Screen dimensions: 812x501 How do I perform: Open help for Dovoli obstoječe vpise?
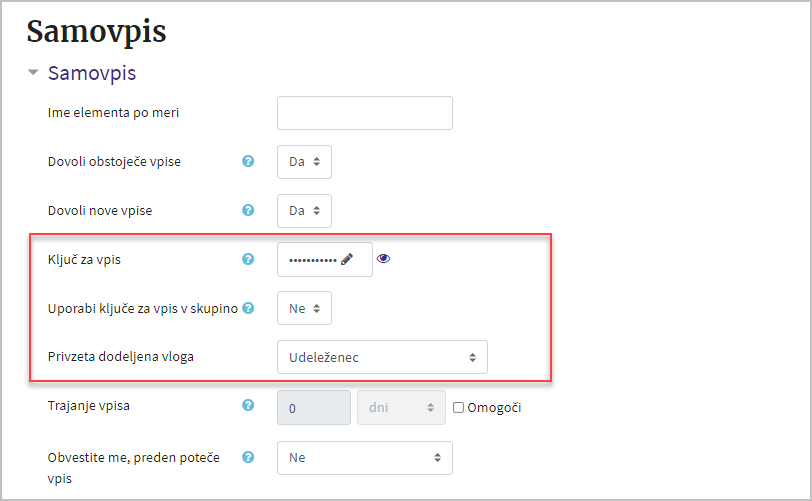[248, 161]
